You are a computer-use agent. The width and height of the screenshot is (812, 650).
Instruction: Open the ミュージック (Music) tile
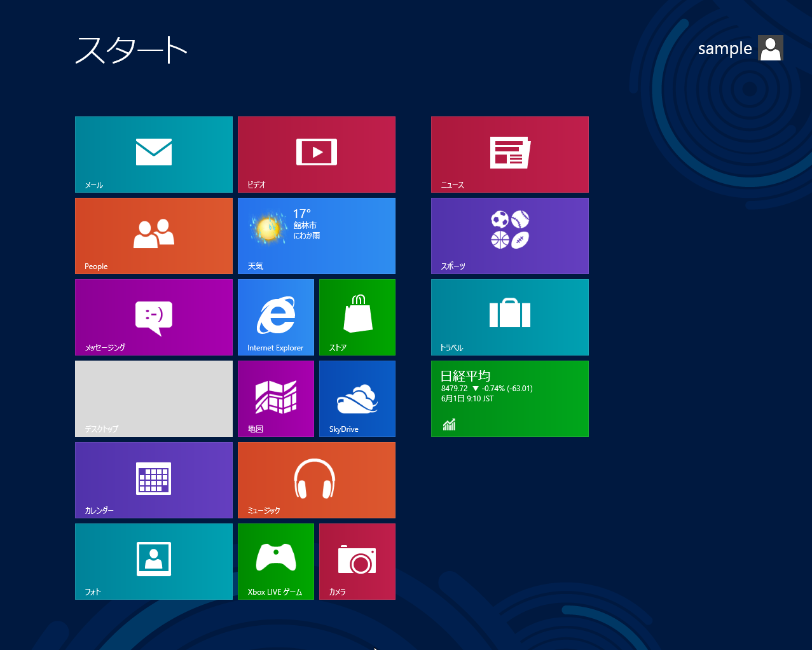317,480
